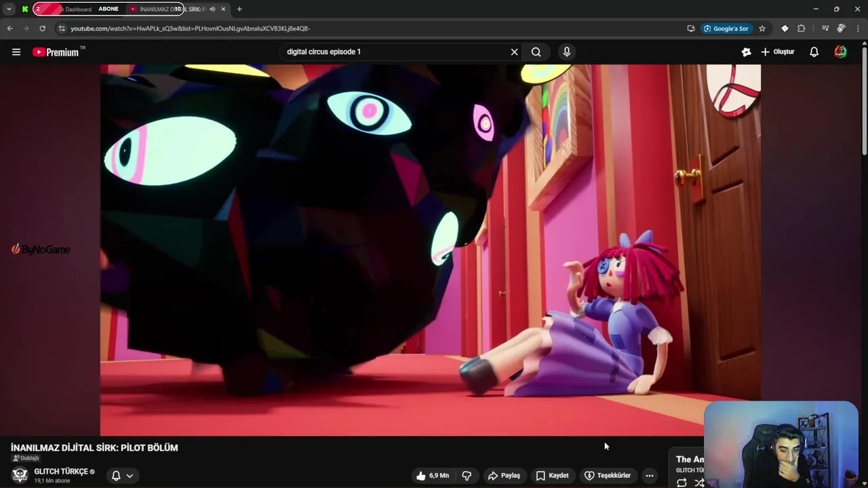The height and width of the screenshot is (488, 868).
Task: Mute the tab via speaker icon
Action: (x=212, y=9)
